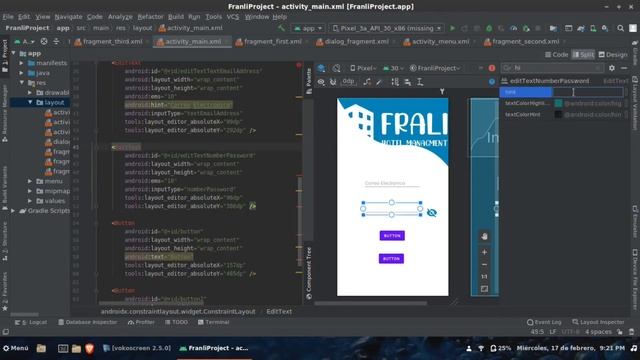Open the Logcat tool window
640x360 pixels.
coord(31,322)
